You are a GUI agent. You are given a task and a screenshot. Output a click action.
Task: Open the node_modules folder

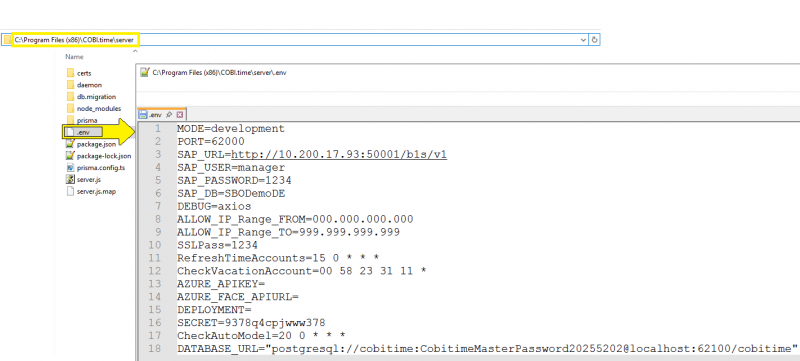click(93, 109)
